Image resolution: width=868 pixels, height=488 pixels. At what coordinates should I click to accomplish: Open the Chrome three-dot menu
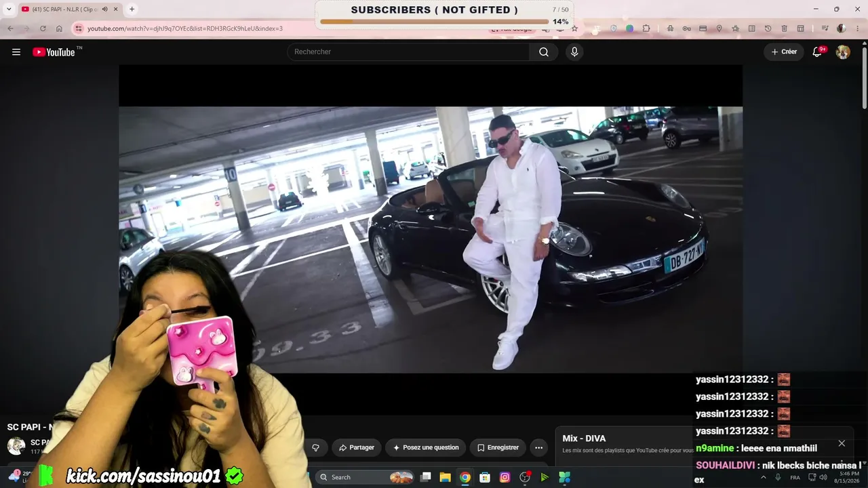tap(857, 28)
